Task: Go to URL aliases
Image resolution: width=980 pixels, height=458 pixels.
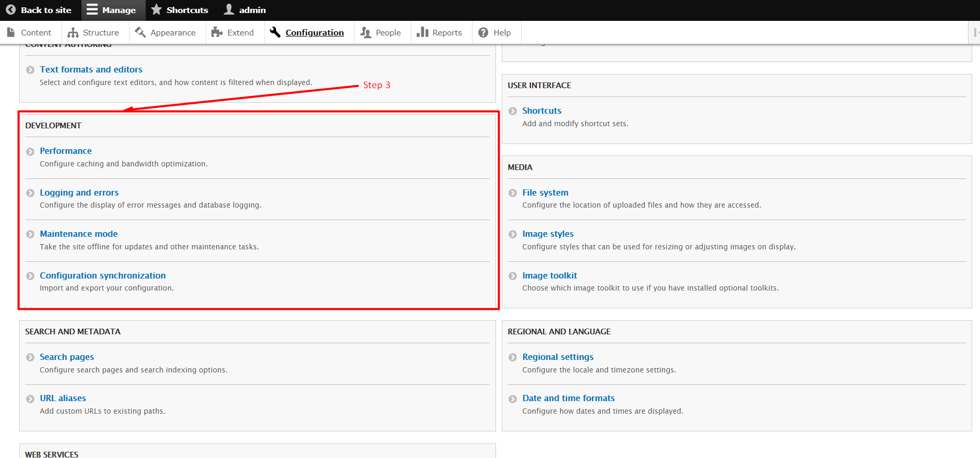Action: (x=63, y=398)
